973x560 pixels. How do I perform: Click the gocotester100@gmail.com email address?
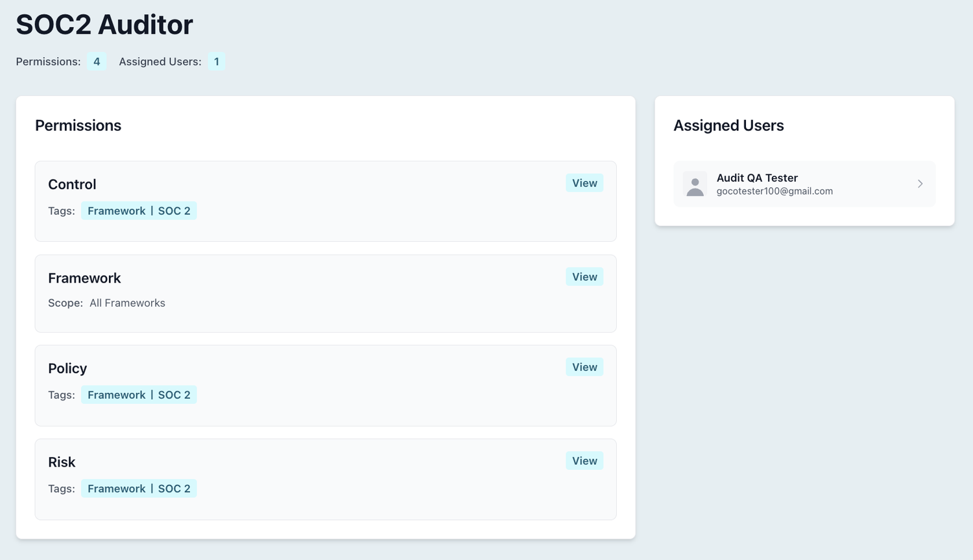coord(774,191)
